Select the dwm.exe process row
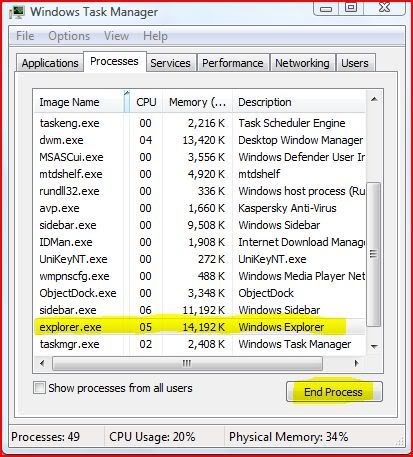The height and width of the screenshot is (457, 413). (199, 140)
